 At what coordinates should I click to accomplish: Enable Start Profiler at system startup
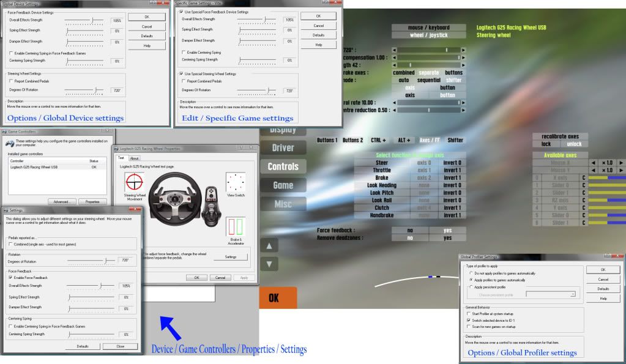pos(468,314)
